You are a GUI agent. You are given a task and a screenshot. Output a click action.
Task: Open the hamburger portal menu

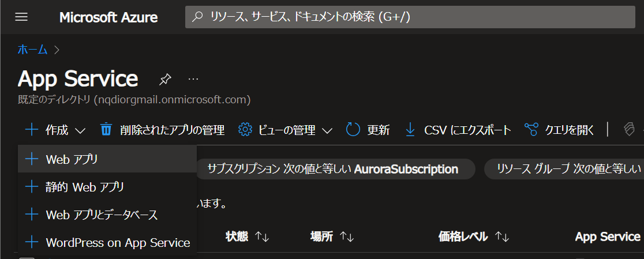pos(21,17)
